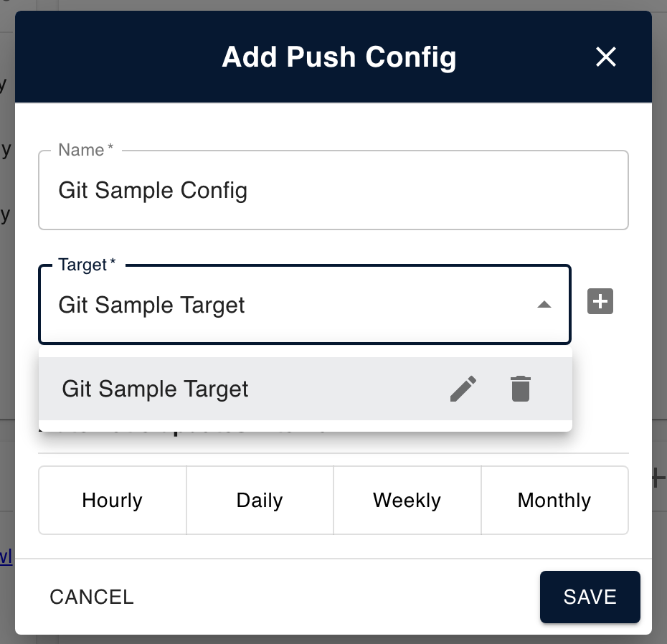The height and width of the screenshot is (644, 667).
Task: Open the Target combo box
Action: point(287,306)
